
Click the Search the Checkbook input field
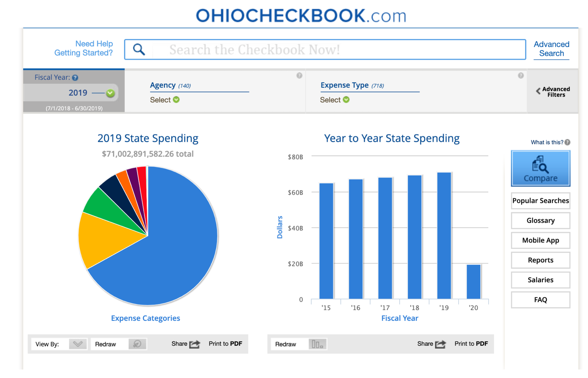coord(325,49)
